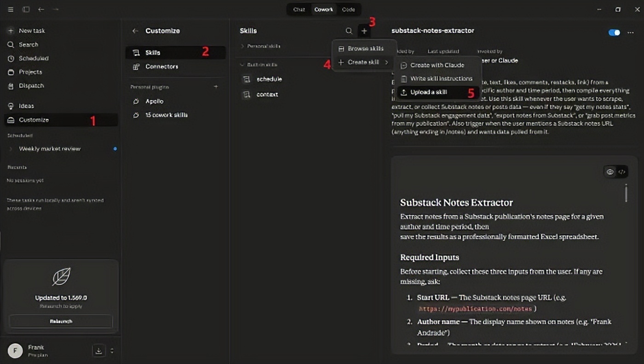Screen dimensions: 644x364
Task: Choose Upload a skill
Action: 438,92
